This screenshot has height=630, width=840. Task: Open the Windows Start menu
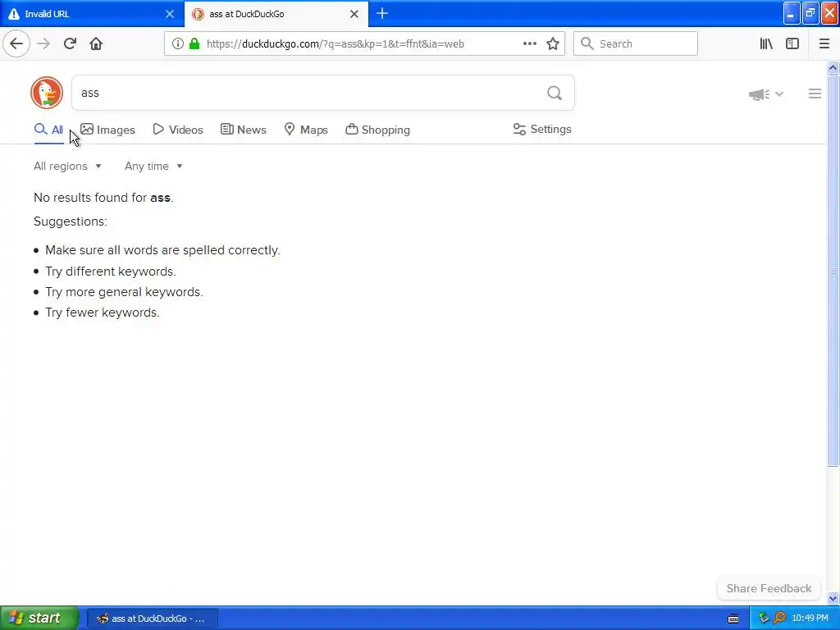click(x=39, y=618)
